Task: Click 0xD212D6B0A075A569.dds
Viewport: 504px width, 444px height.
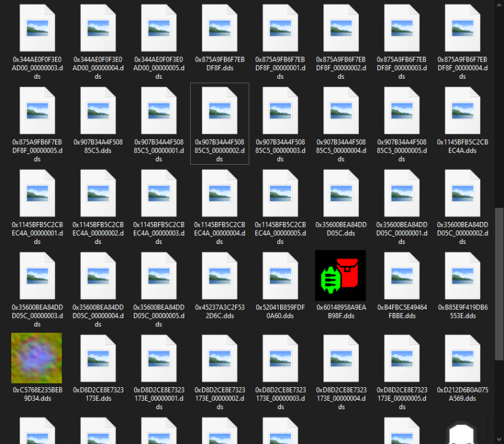Action: click(462, 358)
